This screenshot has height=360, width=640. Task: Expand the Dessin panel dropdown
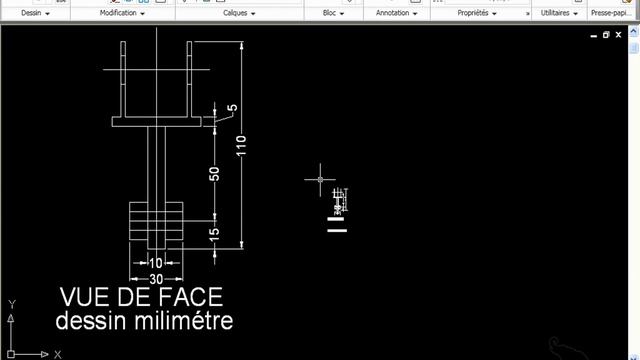[36, 13]
